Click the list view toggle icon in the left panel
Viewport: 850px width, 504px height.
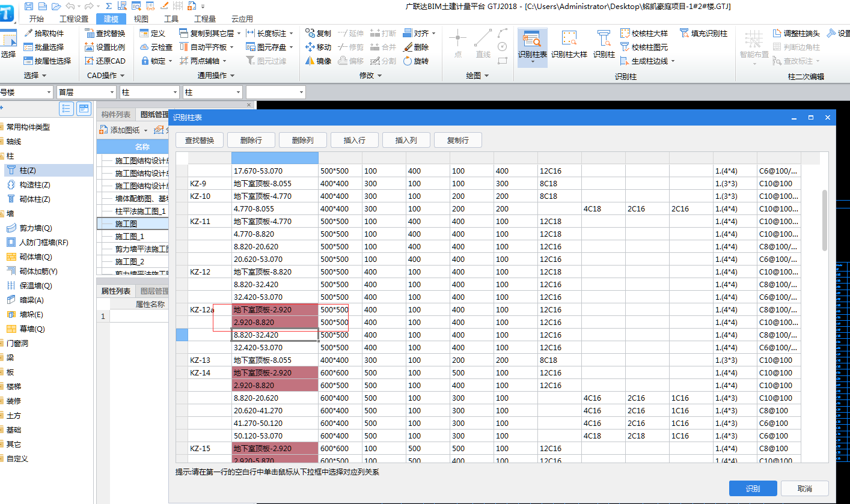point(66,109)
